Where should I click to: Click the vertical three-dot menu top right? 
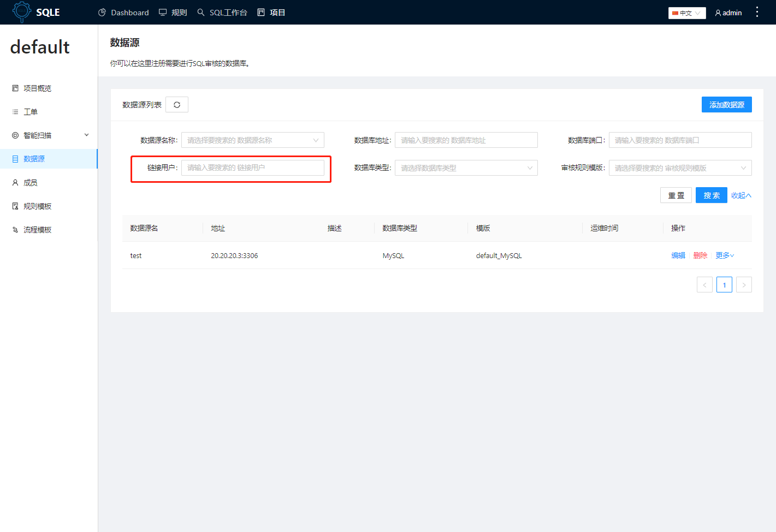757,12
